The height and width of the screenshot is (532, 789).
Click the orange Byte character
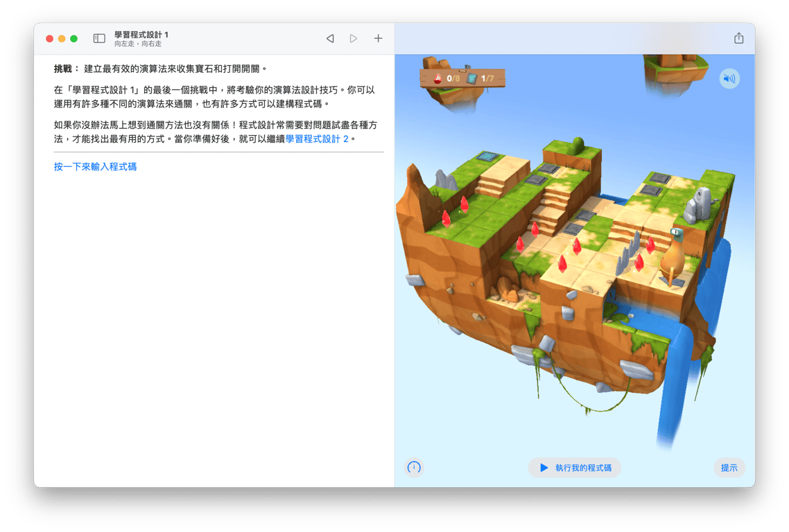[673, 258]
